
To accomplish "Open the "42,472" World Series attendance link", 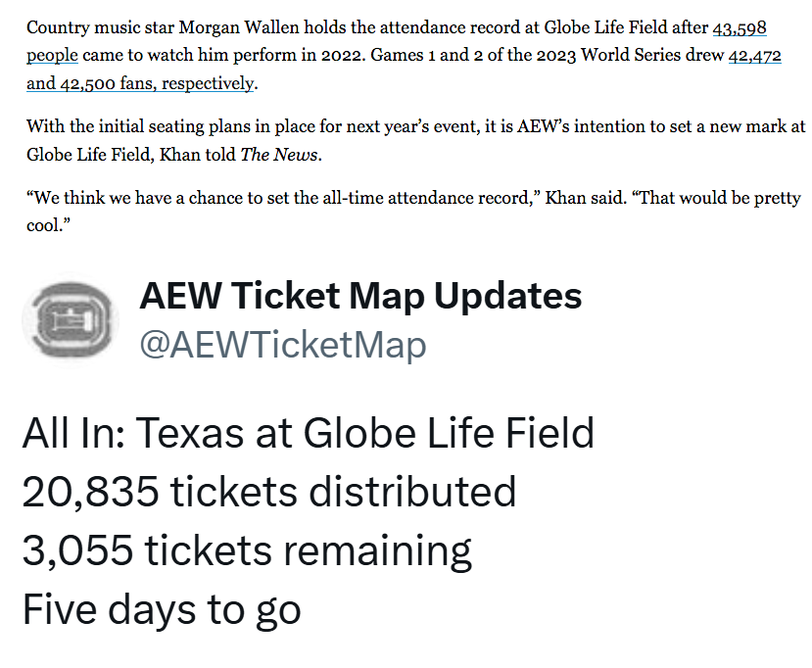I will (754, 56).
